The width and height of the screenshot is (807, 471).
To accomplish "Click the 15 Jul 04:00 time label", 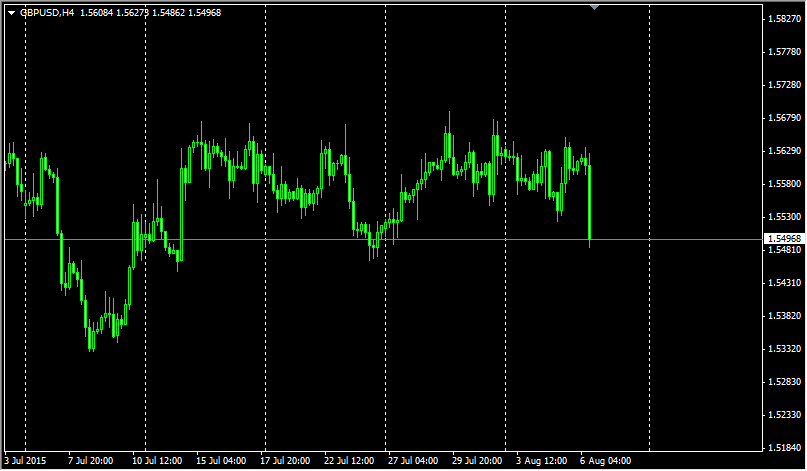I will pyautogui.click(x=221, y=461).
